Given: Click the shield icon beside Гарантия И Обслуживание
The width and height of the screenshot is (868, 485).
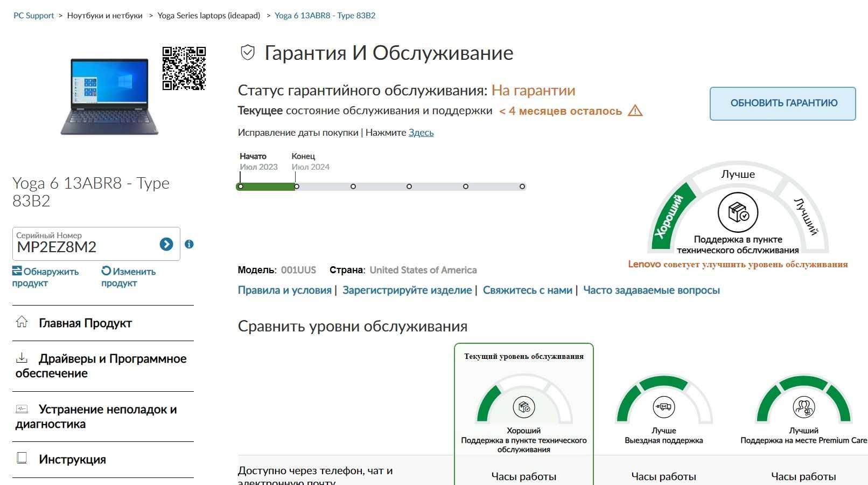Looking at the screenshot, I should pyautogui.click(x=248, y=53).
